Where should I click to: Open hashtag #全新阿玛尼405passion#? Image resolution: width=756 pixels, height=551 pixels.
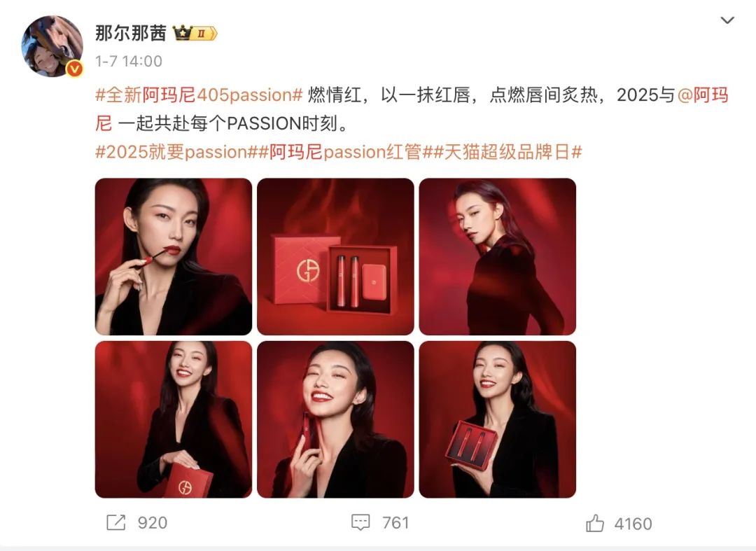(199, 95)
